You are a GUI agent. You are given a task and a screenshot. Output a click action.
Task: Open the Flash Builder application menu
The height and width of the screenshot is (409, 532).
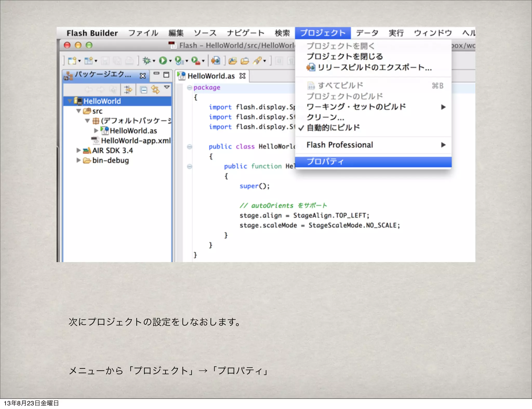pos(92,33)
